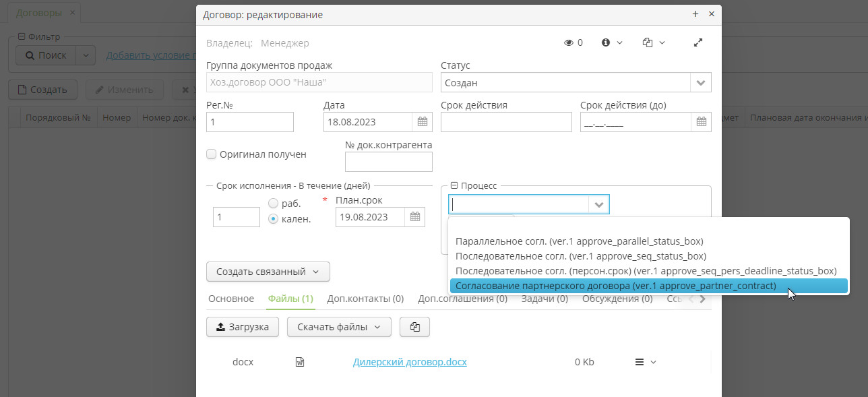The width and height of the screenshot is (868, 397).
Task: Switch to the Доп.соглашения (0) tab
Action: point(462,298)
